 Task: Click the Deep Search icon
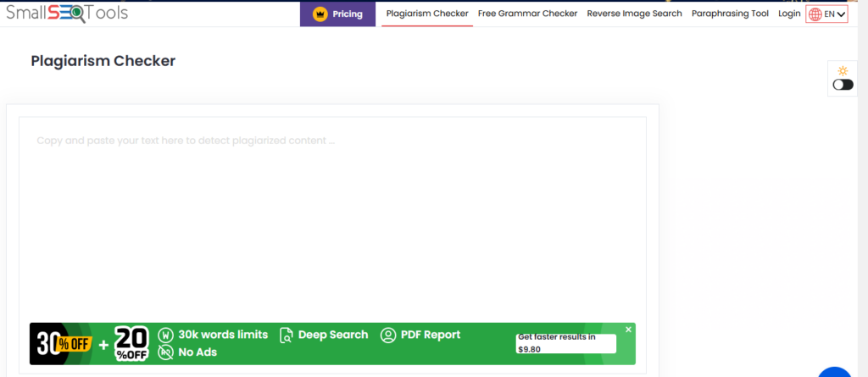point(287,335)
